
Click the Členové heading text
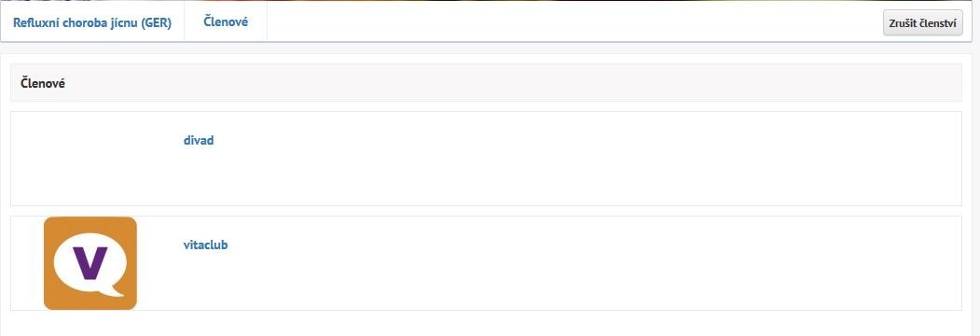[x=43, y=82]
